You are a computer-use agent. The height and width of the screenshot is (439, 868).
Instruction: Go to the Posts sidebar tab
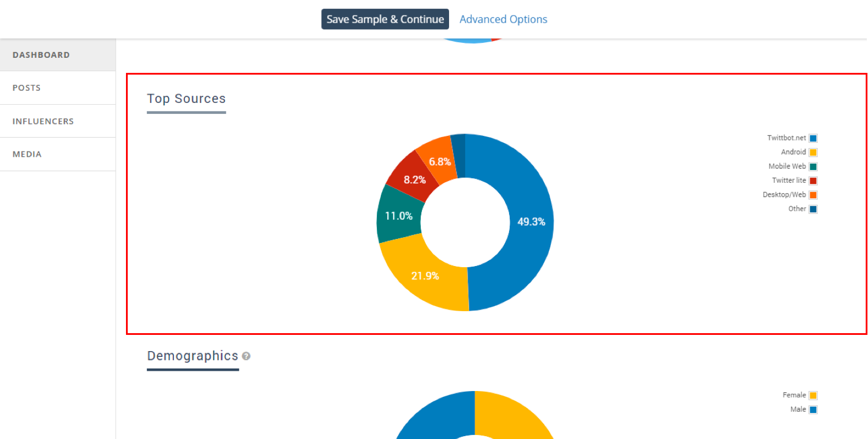click(58, 88)
